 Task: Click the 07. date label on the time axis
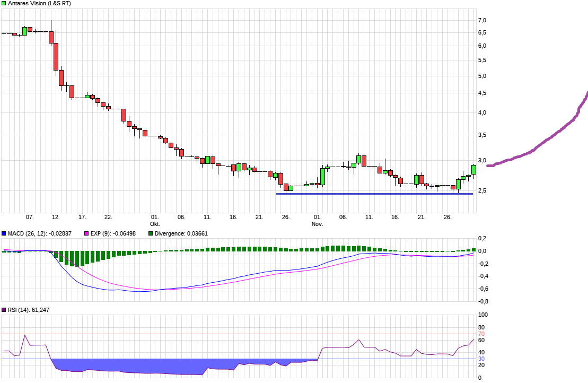coord(30,217)
